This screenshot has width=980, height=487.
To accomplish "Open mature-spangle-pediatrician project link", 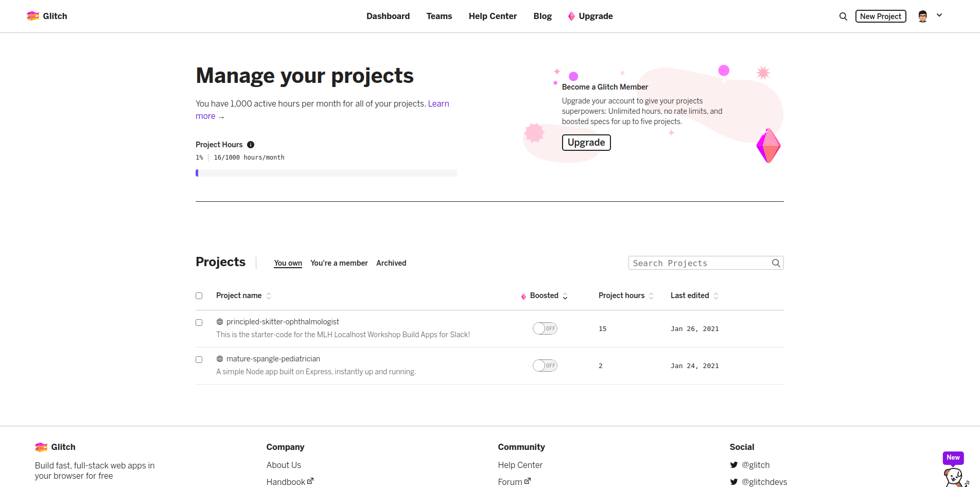I will point(273,359).
